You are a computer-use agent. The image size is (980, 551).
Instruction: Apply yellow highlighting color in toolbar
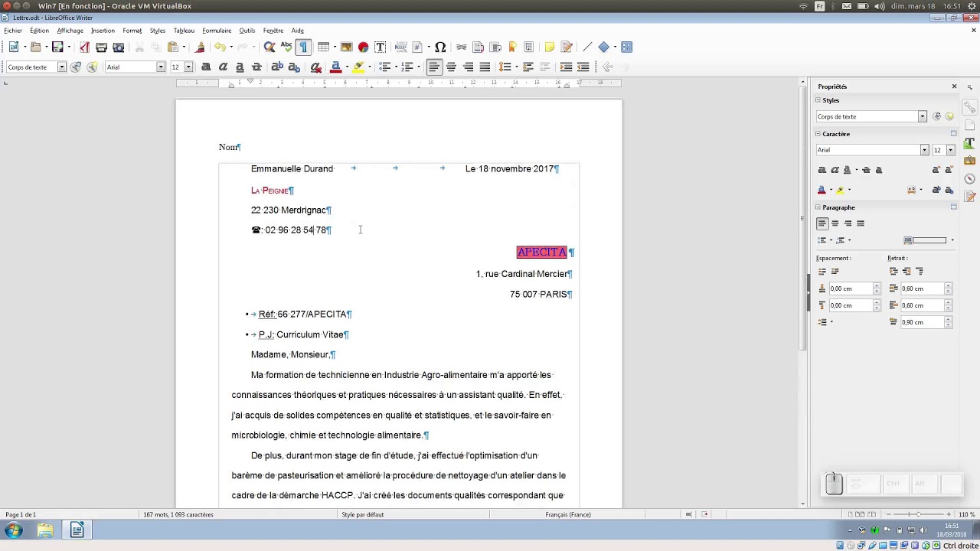click(x=358, y=67)
